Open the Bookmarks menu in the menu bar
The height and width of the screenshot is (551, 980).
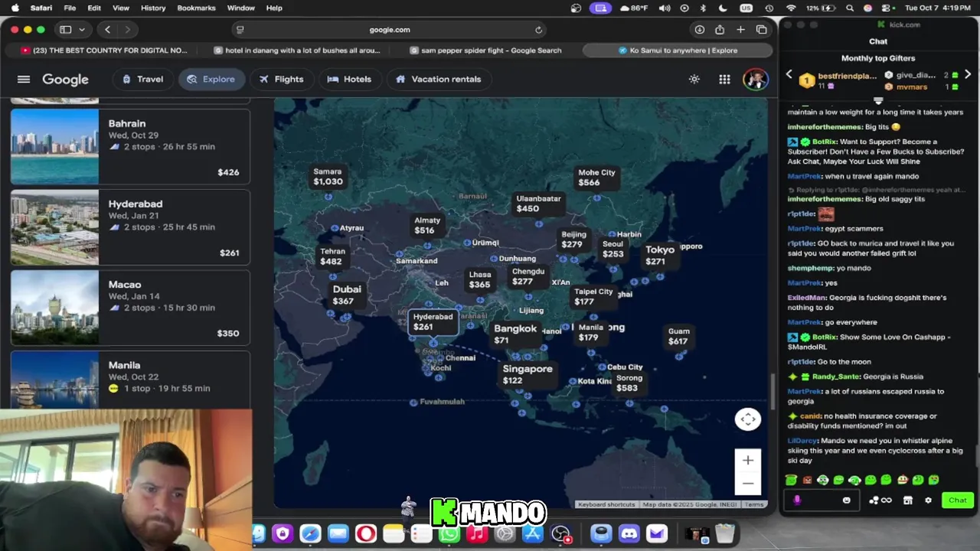(x=196, y=8)
